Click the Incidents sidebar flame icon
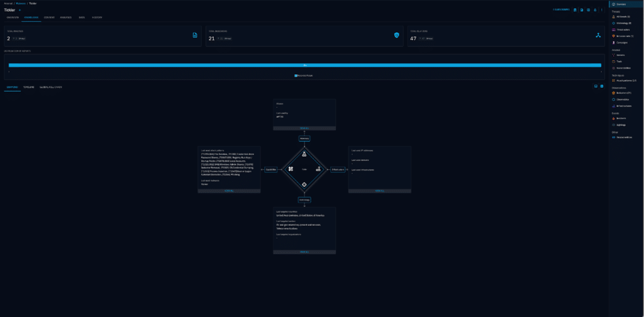644x317 pixels. pyautogui.click(x=613, y=118)
